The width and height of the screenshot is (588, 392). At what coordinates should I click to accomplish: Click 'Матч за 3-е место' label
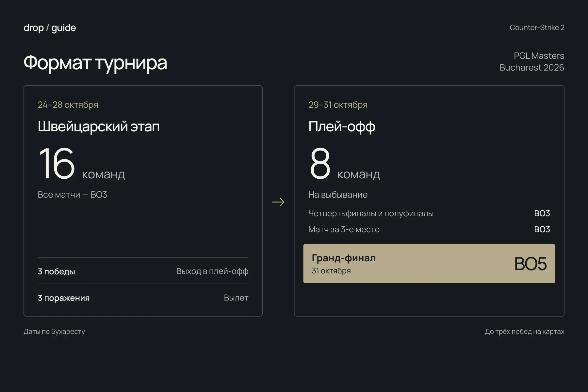[344, 229]
